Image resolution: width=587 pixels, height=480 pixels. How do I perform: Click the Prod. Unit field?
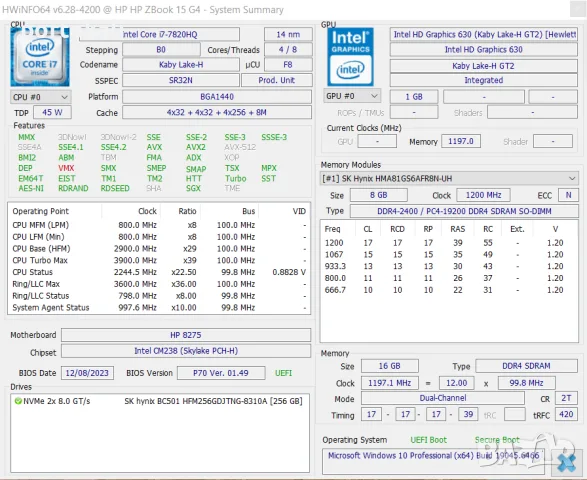277,80
